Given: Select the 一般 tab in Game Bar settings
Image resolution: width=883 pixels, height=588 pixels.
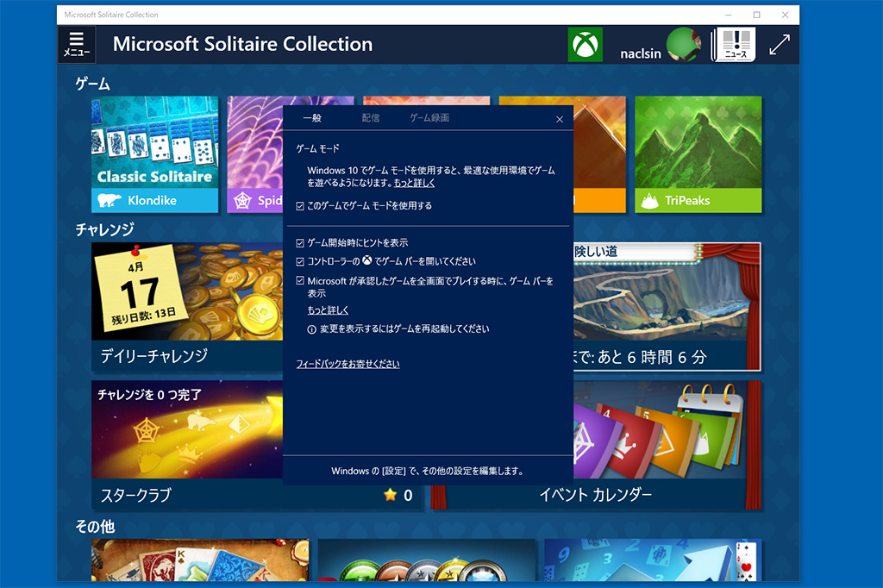Looking at the screenshot, I should point(312,118).
